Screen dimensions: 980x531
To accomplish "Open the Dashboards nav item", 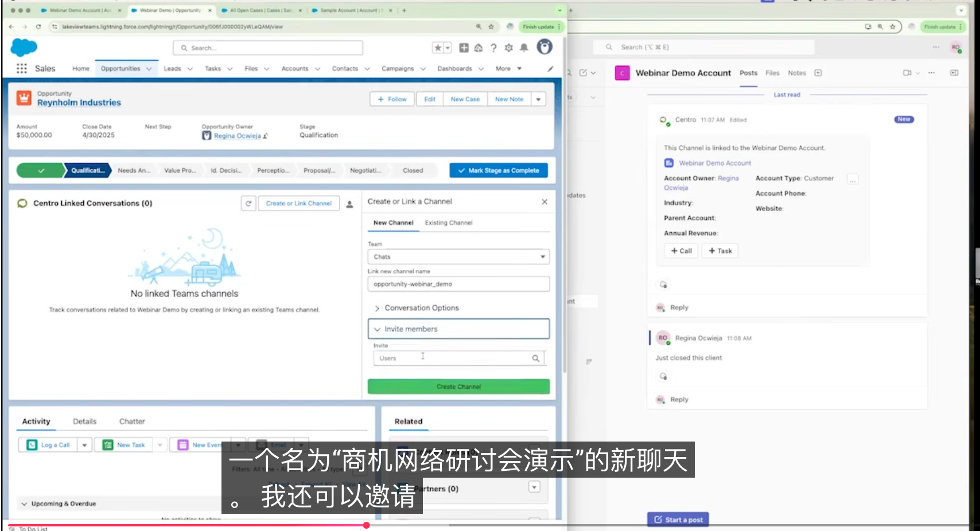I will tap(454, 69).
